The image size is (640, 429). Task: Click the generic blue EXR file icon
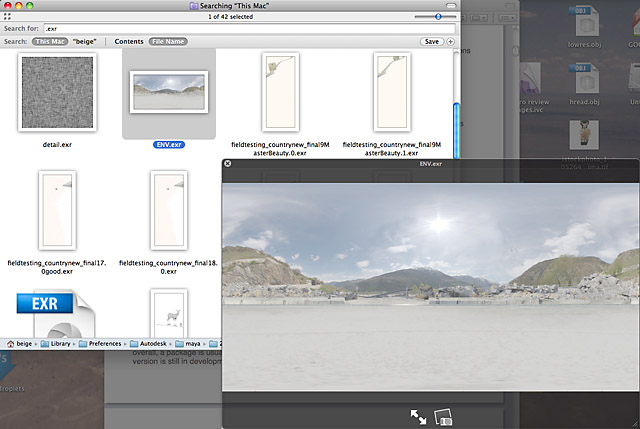click(x=56, y=313)
